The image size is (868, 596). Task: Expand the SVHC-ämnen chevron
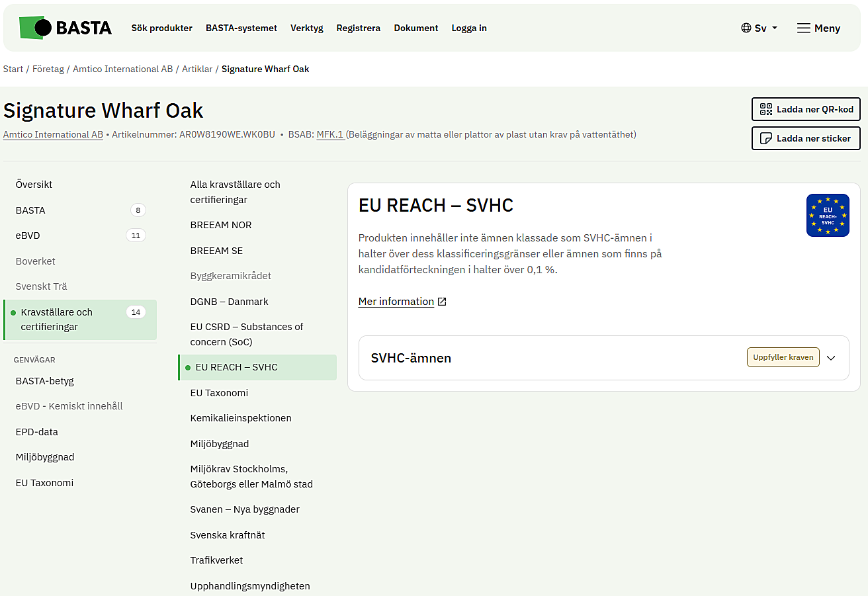tap(831, 358)
